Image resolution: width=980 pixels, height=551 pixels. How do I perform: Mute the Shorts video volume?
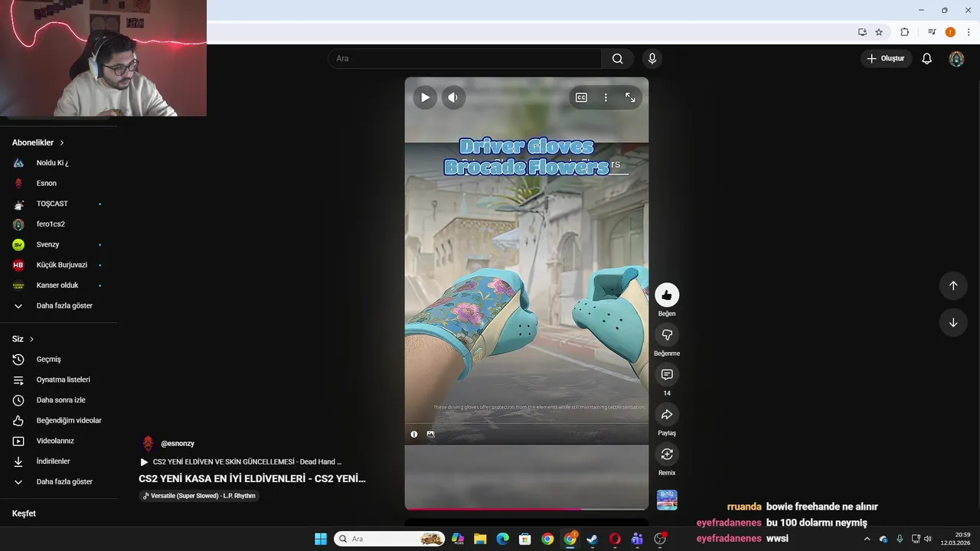453,97
